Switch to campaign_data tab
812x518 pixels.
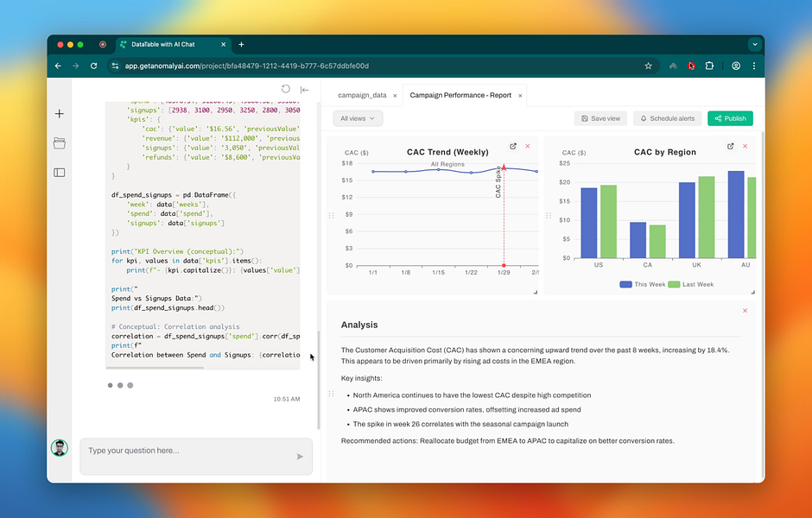click(x=362, y=95)
